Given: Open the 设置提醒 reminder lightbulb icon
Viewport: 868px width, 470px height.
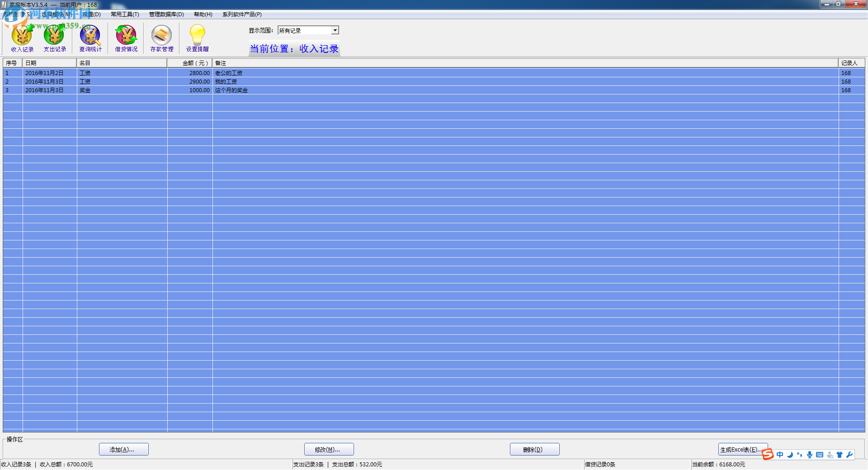Looking at the screenshot, I should [x=197, y=39].
